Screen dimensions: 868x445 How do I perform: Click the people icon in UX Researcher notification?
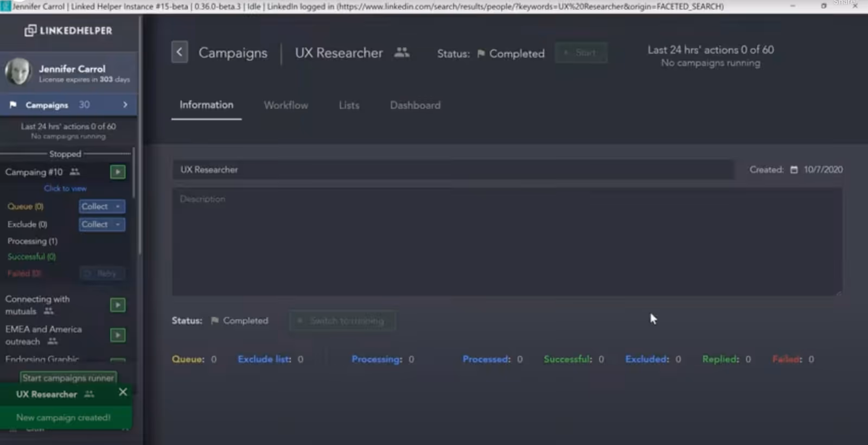click(x=90, y=394)
